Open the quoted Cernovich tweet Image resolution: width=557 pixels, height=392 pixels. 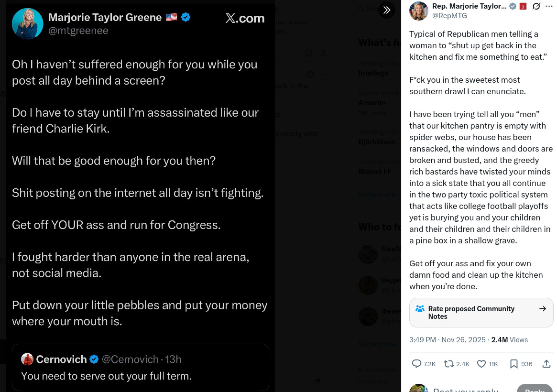[x=141, y=367]
